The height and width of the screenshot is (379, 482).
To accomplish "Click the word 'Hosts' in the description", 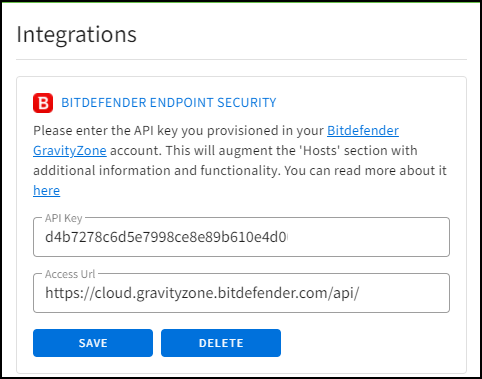I will click(321, 151).
